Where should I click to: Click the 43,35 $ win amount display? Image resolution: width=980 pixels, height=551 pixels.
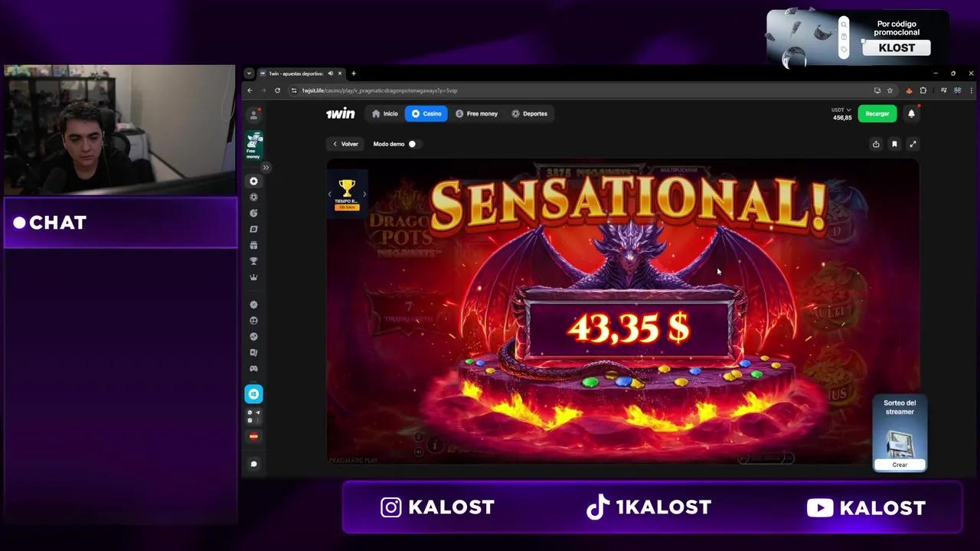tap(628, 328)
